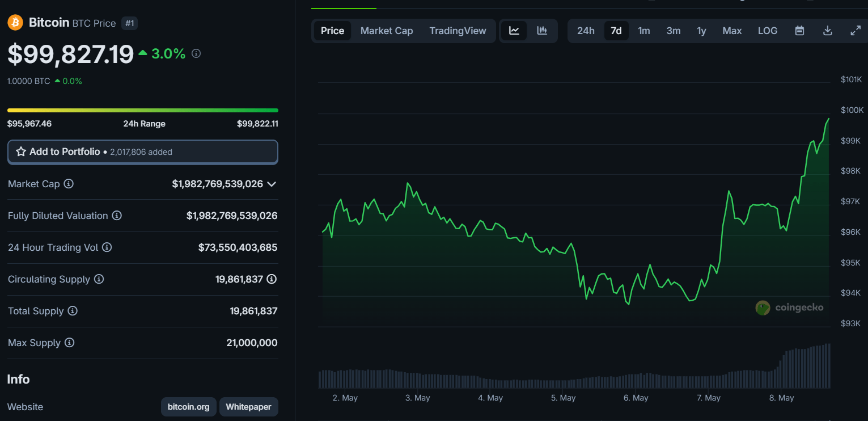Image resolution: width=868 pixels, height=421 pixels.
Task: Click the Bitcoin logo icon
Action: coord(15,23)
